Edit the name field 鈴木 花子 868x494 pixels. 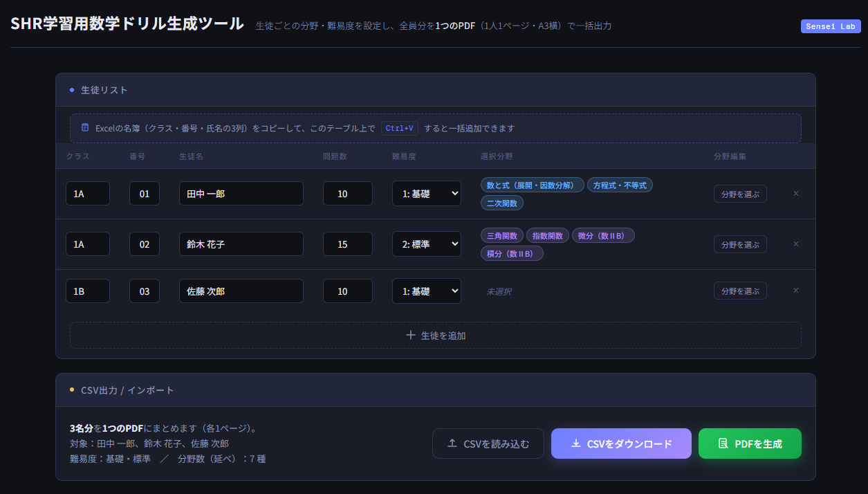click(x=241, y=244)
